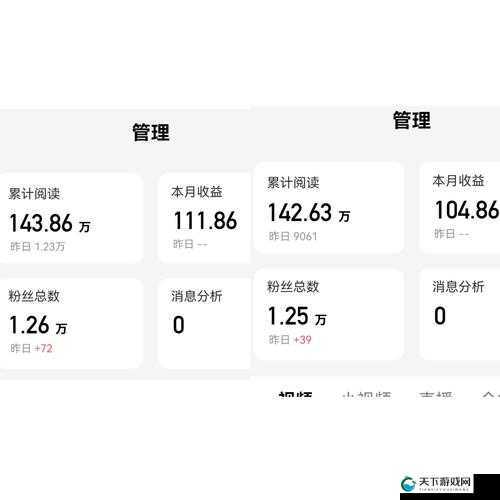The height and width of the screenshot is (500, 500).
Task: Open the right panel's 本月收益 card showing 104.86
Action: 460,208
